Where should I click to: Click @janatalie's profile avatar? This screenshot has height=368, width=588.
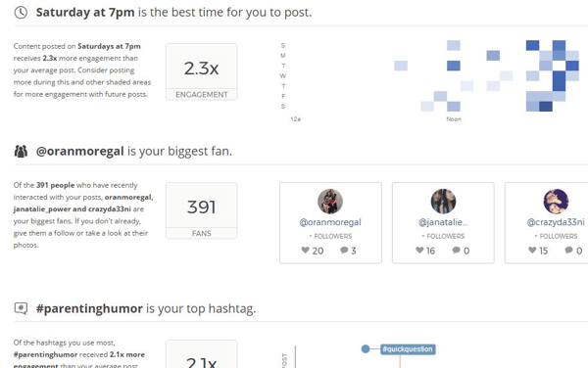point(443,202)
